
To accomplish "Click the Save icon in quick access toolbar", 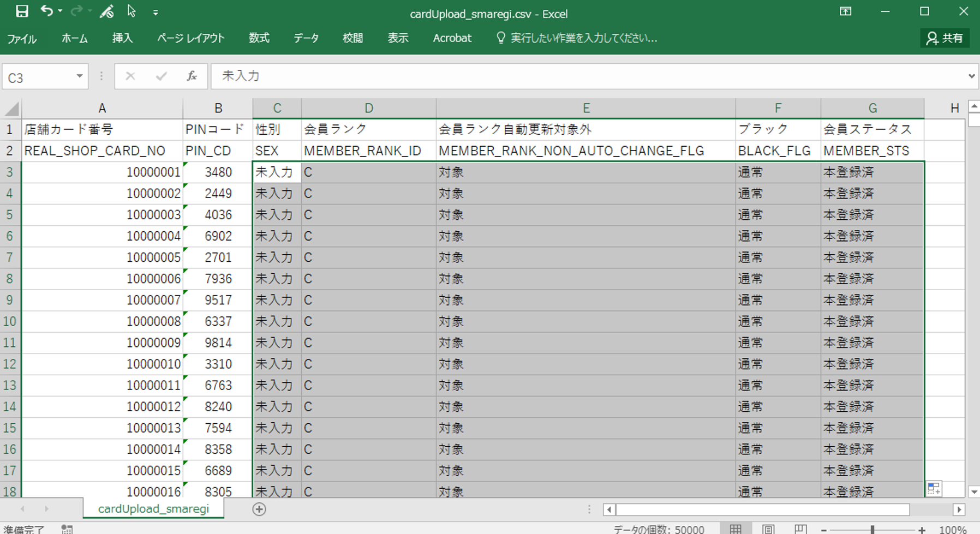I will pos(22,11).
